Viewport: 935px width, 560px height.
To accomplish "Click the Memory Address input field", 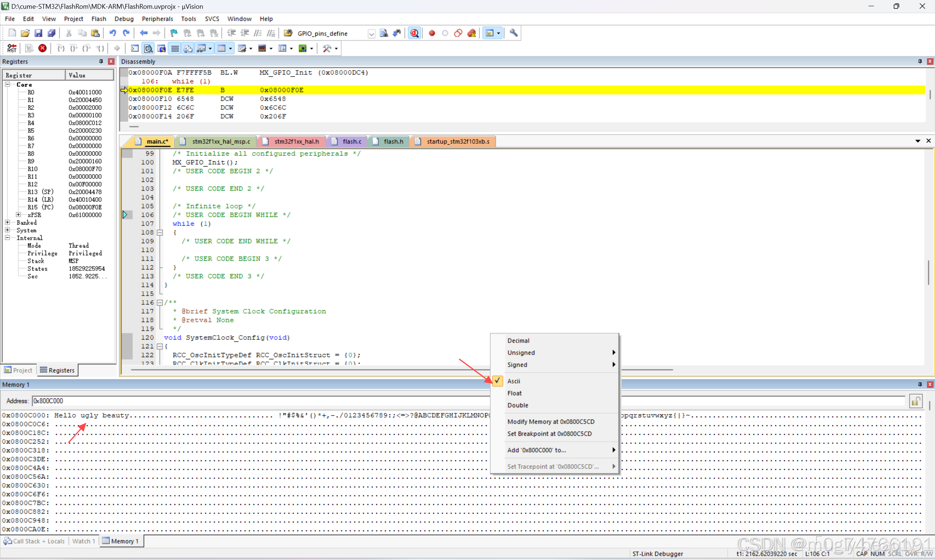I will (468, 401).
